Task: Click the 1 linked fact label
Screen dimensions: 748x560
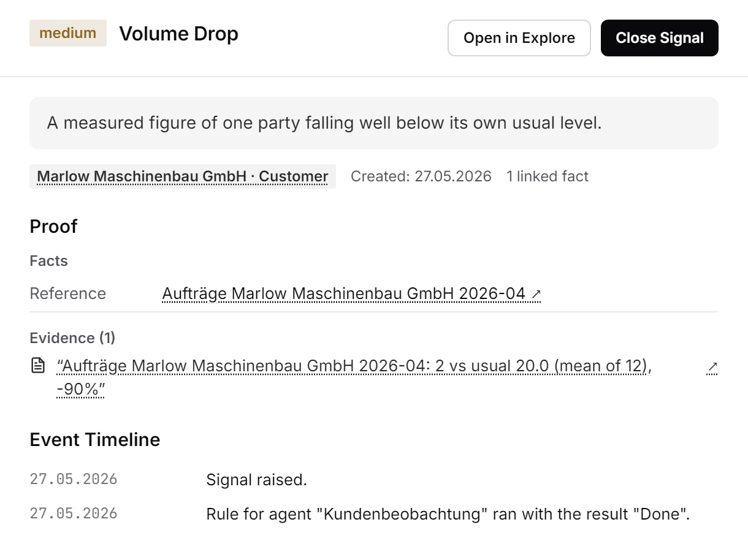Action: coord(547,176)
